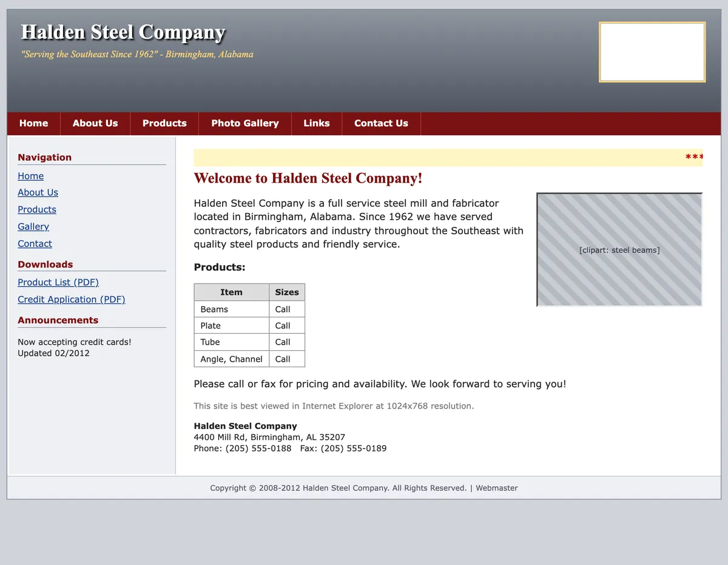The image size is (728, 565).
Task: Go to About Us in top navbar
Action: point(95,123)
